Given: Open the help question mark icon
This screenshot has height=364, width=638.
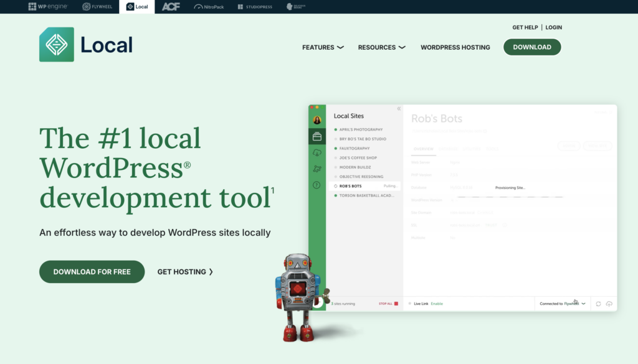Looking at the screenshot, I should [317, 185].
